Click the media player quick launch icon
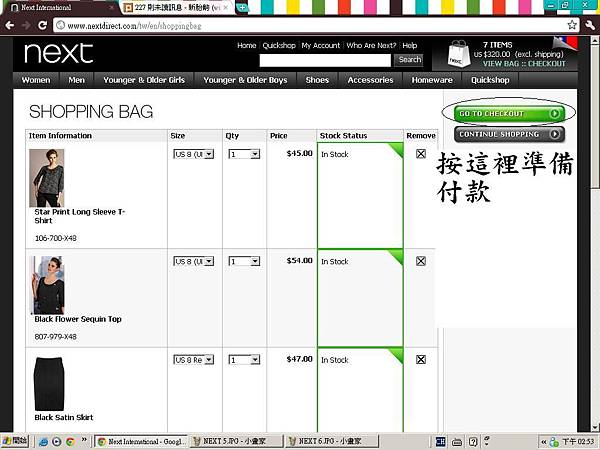 tap(57, 442)
